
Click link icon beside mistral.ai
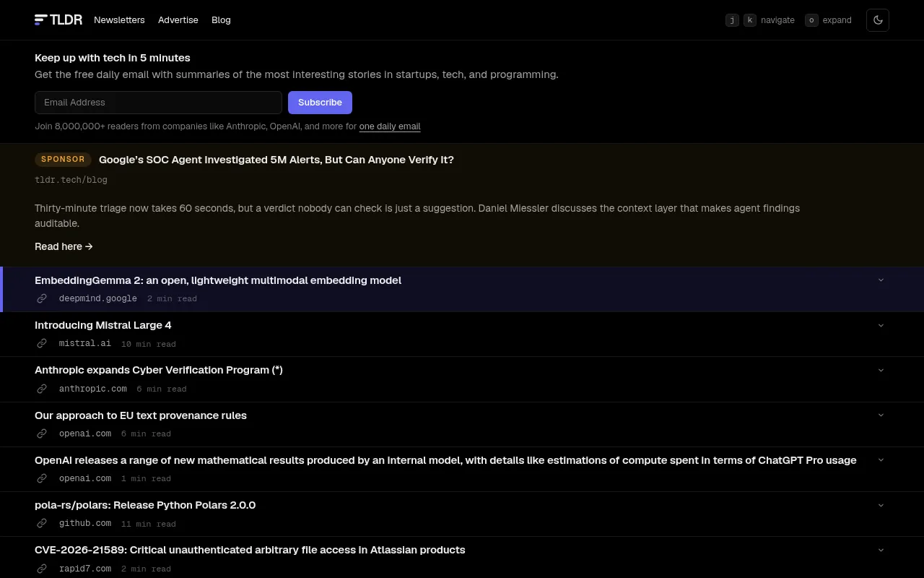click(42, 344)
